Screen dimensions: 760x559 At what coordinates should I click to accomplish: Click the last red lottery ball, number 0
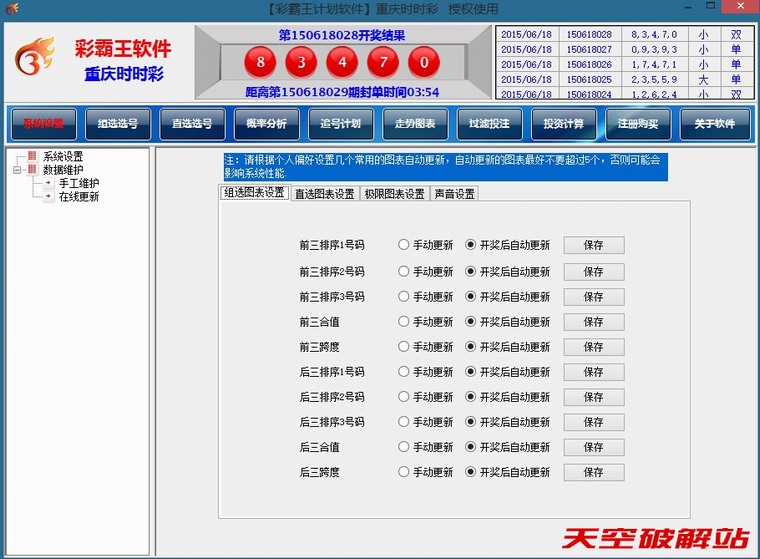coord(423,63)
